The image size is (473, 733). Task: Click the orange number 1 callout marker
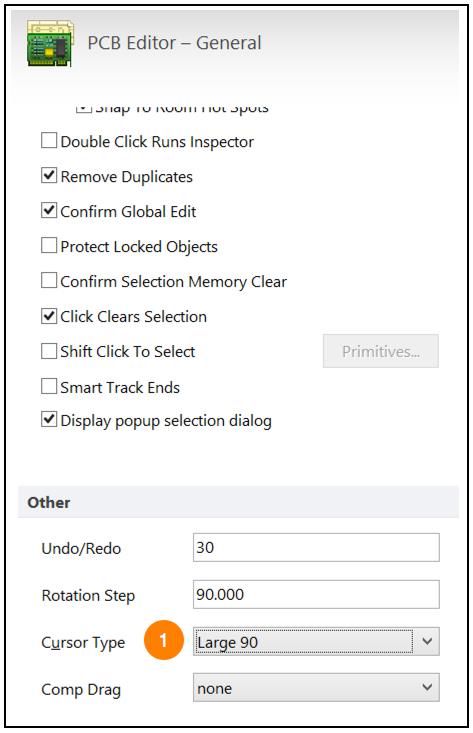(163, 640)
